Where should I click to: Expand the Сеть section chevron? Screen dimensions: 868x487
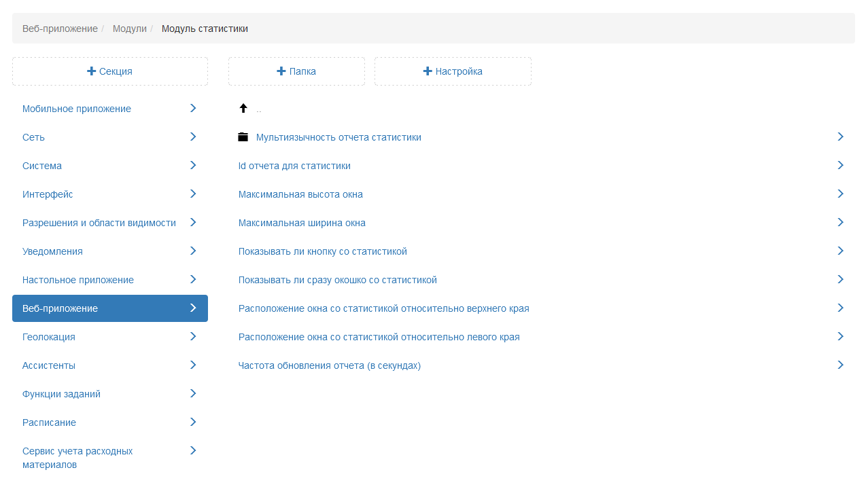pyautogui.click(x=193, y=137)
